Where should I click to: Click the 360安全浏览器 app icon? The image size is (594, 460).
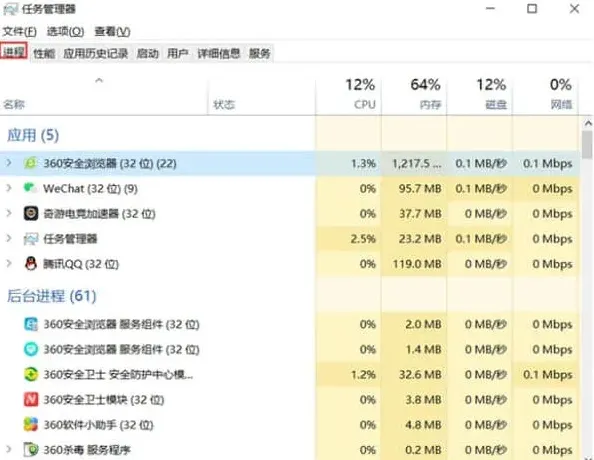31,163
